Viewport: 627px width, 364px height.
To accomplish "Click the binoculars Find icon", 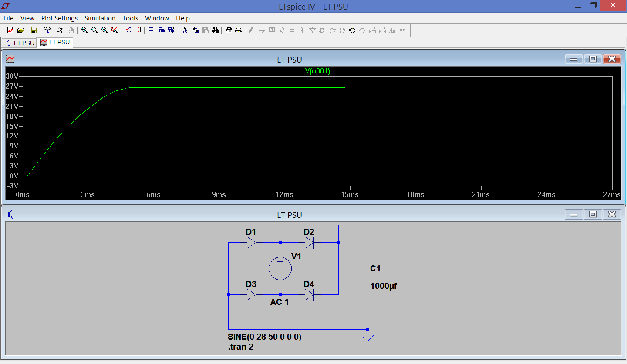I will pyautogui.click(x=215, y=30).
